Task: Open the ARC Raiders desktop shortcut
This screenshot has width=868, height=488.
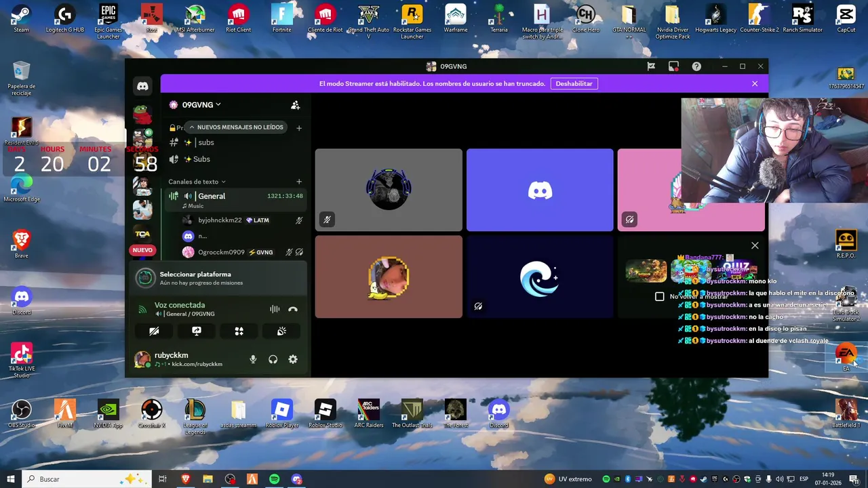Action: [x=368, y=413]
